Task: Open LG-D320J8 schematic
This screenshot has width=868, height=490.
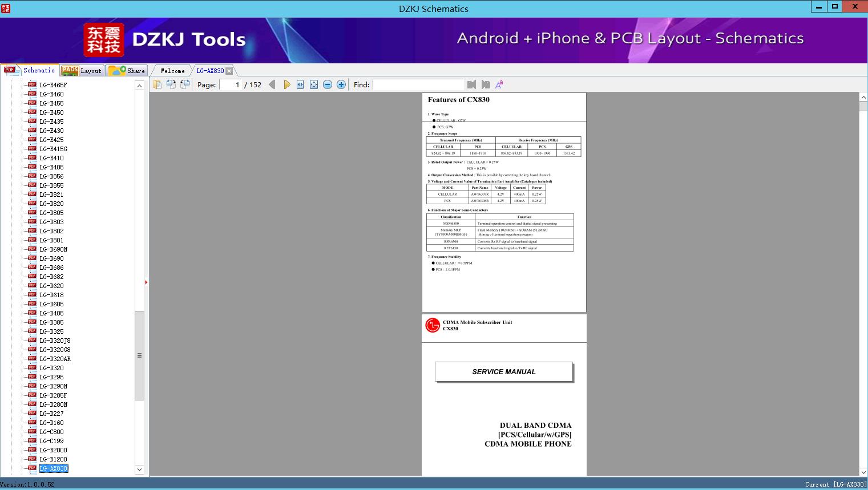Action: (55, 341)
